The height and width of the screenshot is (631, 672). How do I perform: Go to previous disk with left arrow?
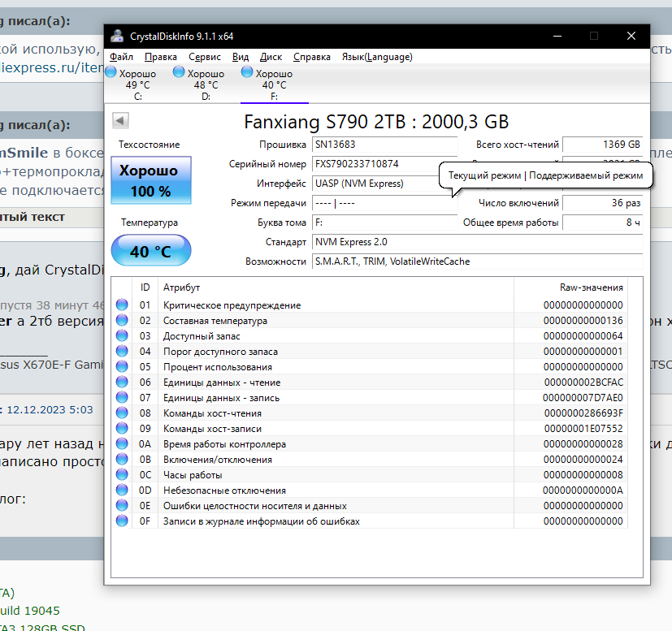click(x=120, y=120)
